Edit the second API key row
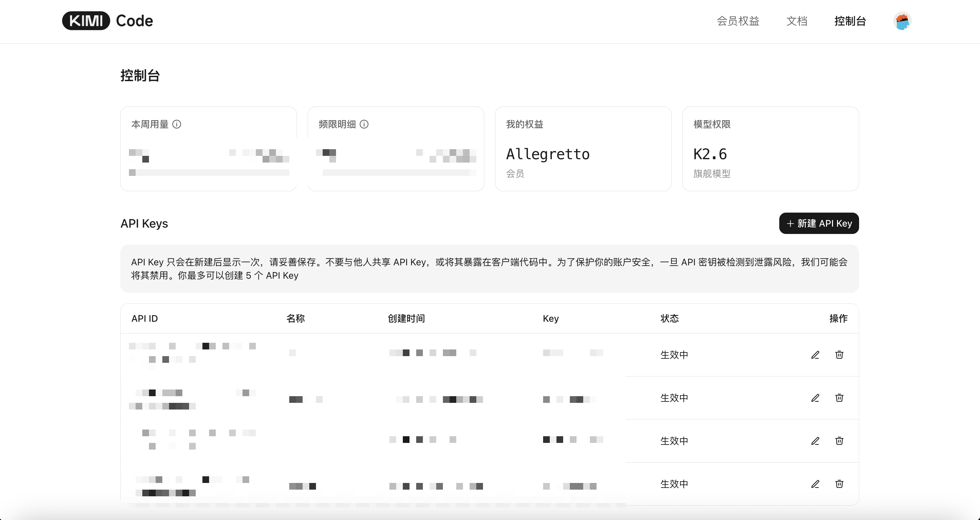 pyautogui.click(x=815, y=398)
